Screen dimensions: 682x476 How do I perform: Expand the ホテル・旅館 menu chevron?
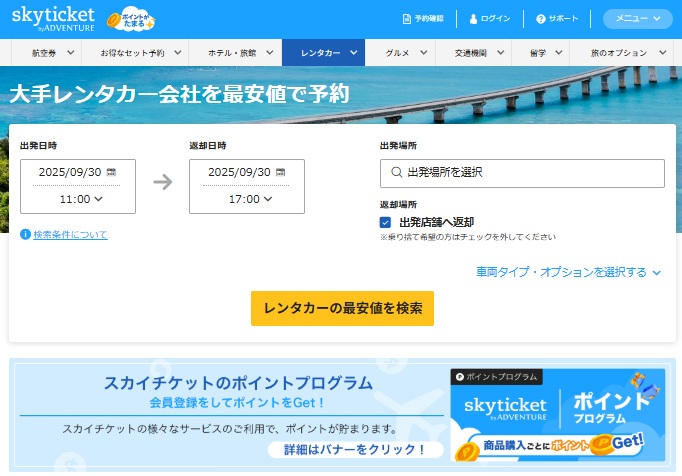[x=270, y=53]
